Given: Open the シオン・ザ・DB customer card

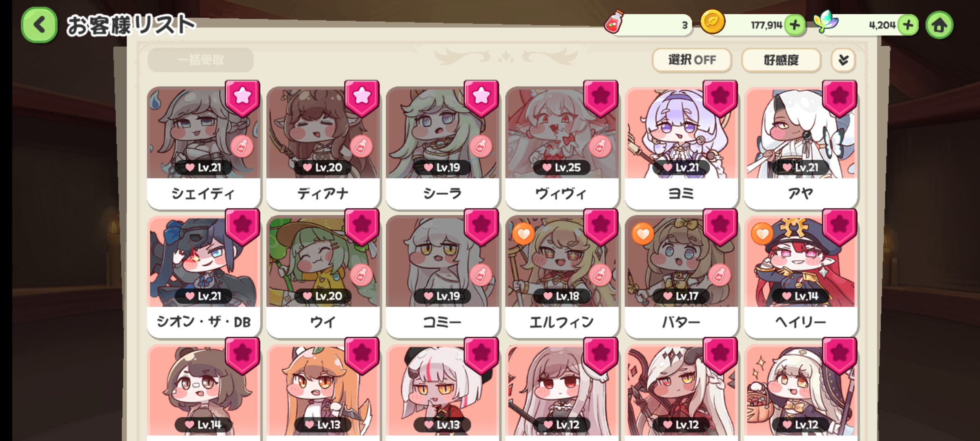Looking at the screenshot, I should tap(203, 276).
